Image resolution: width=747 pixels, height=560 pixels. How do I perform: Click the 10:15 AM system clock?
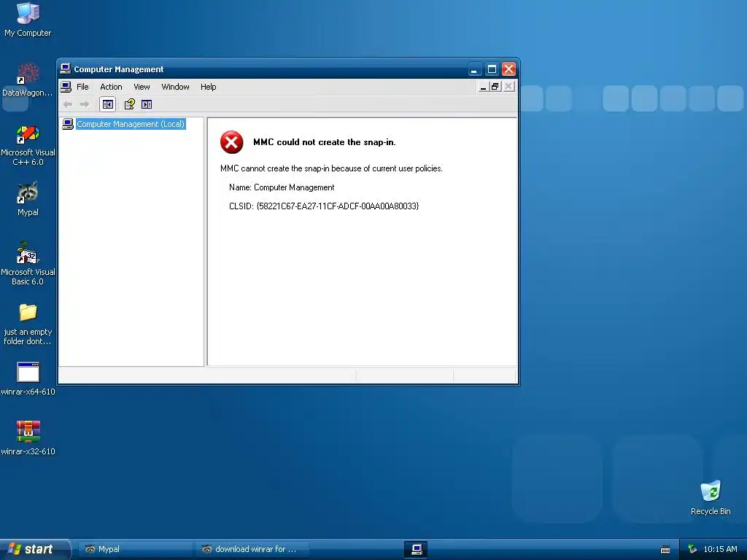pyautogui.click(x=720, y=549)
